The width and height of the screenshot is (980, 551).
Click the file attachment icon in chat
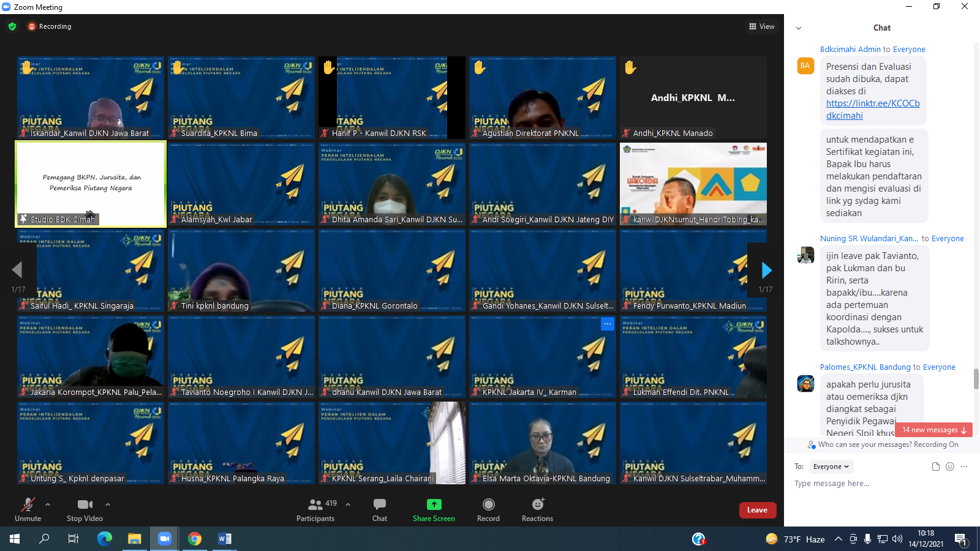[935, 467]
